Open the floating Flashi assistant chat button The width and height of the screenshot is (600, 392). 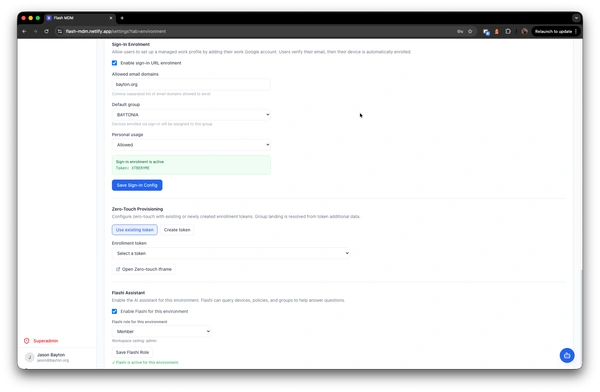click(567, 355)
